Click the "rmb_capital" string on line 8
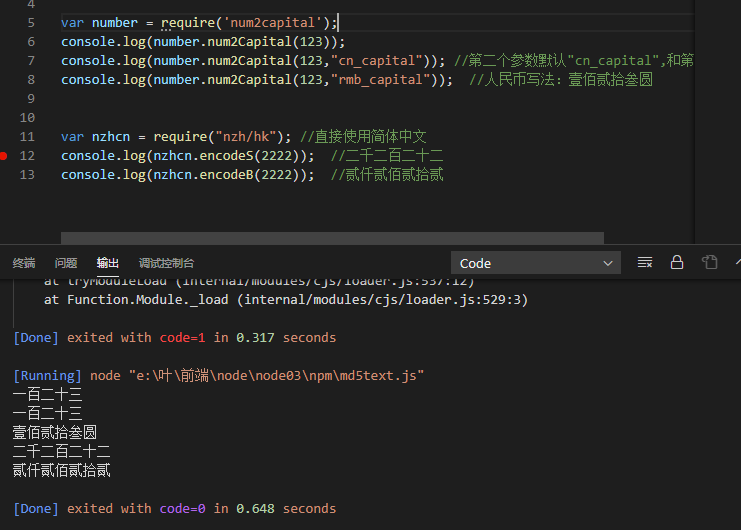The height and width of the screenshot is (530, 741). 382,80
